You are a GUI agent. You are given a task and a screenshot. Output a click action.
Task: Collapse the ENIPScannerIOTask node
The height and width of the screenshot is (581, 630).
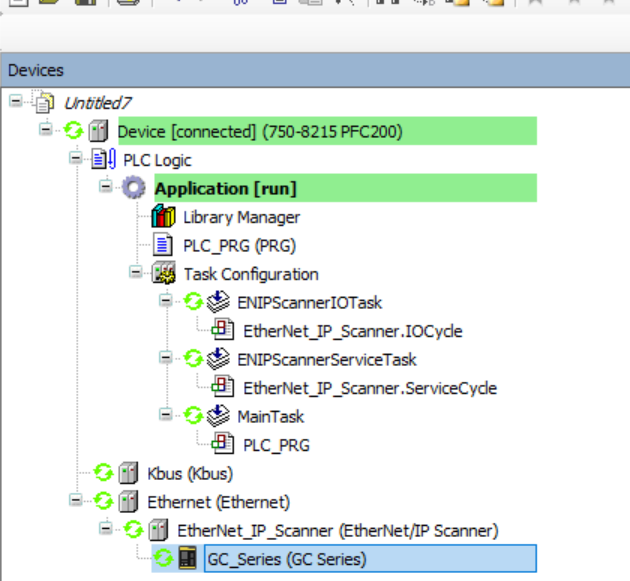[x=165, y=300]
